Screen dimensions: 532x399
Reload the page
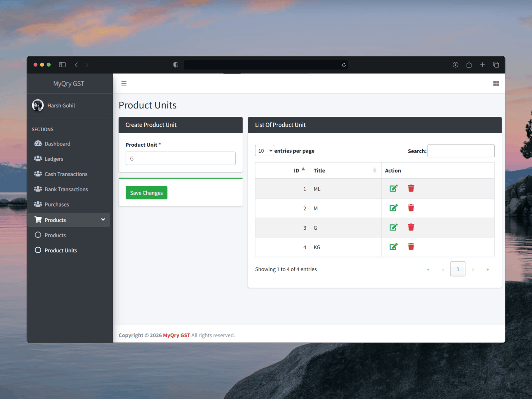(344, 65)
